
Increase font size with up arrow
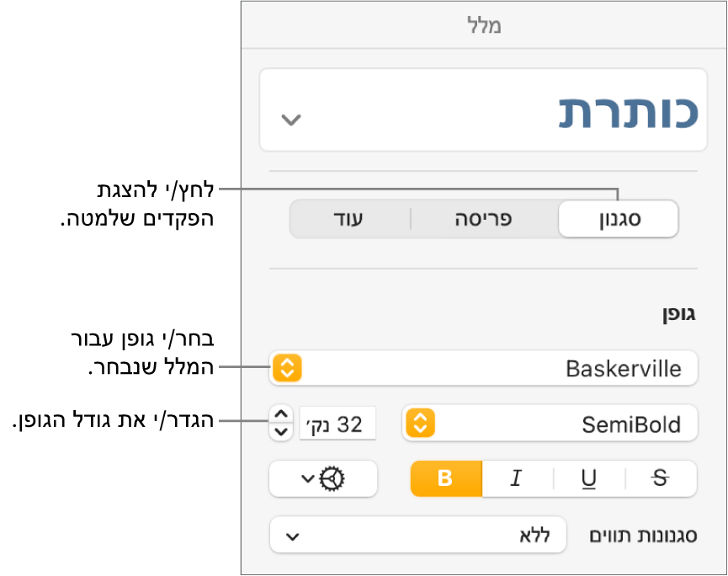tap(280, 415)
